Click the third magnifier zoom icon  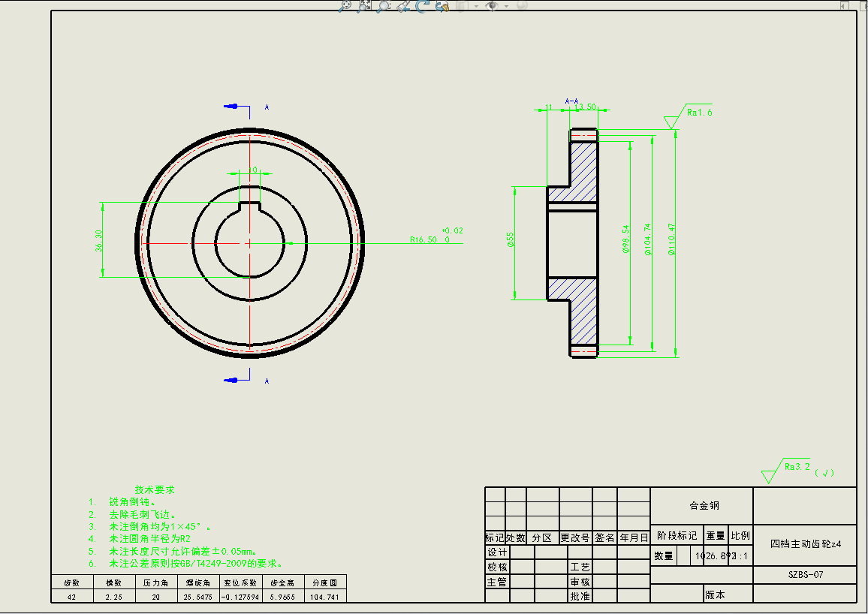[x=384, y=5]
